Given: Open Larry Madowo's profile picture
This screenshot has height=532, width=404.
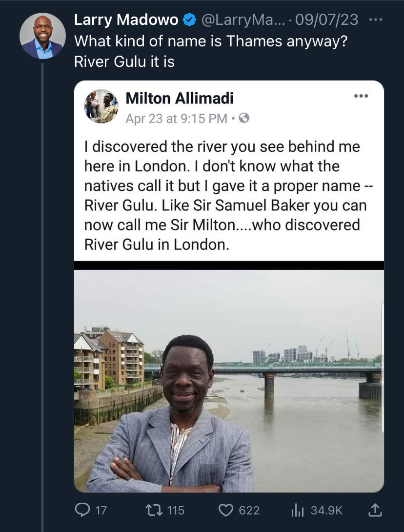Looking at the screenshot, I should (x=42, y=36).
